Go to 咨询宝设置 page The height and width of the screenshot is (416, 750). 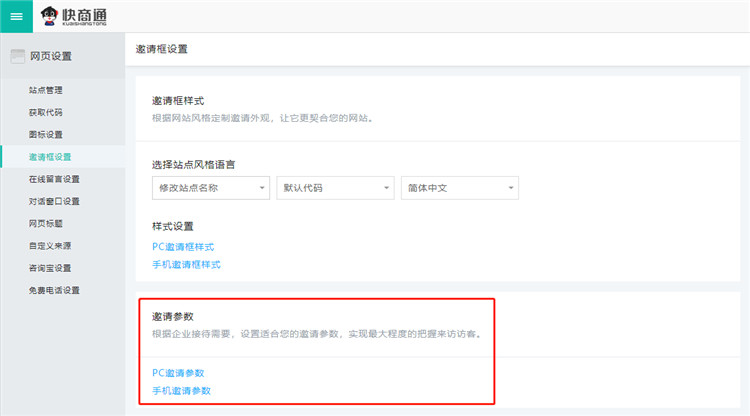50,268
